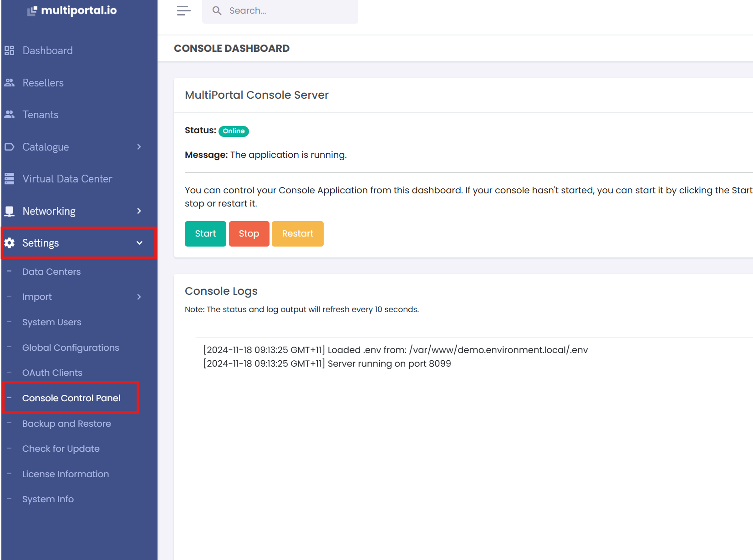Open Dashboard from the sidebar
753x560 pixels.
click(48, 50)
